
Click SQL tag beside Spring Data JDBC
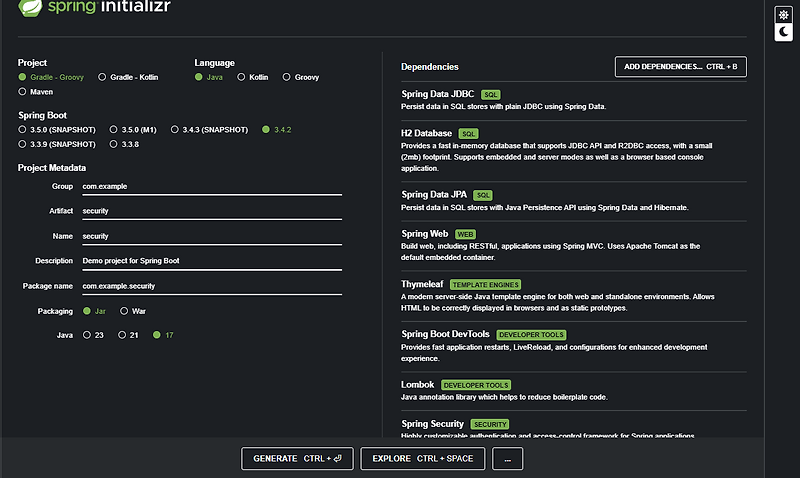[490, 95]
